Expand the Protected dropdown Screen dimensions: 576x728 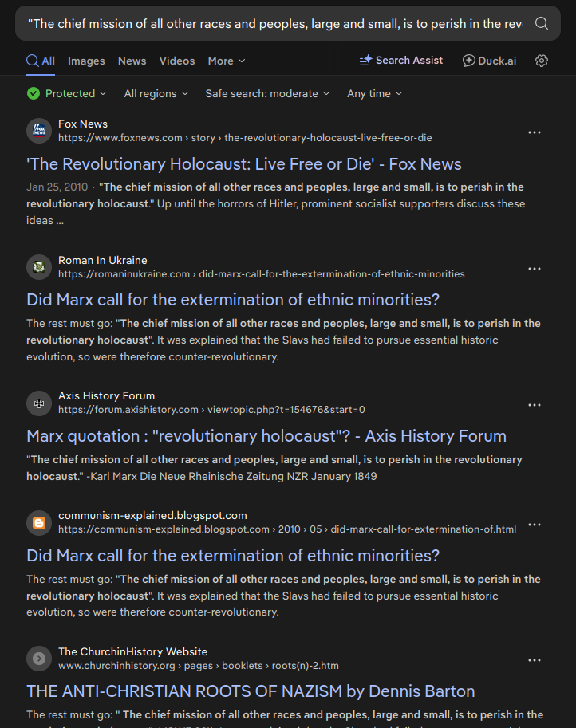point(67,93)
